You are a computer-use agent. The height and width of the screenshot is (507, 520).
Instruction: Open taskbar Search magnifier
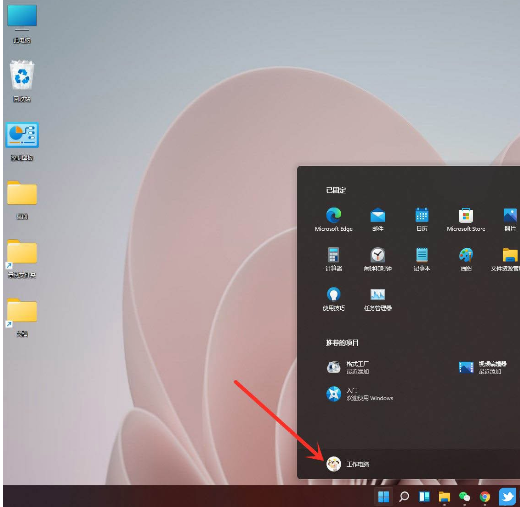pos(404,496)
